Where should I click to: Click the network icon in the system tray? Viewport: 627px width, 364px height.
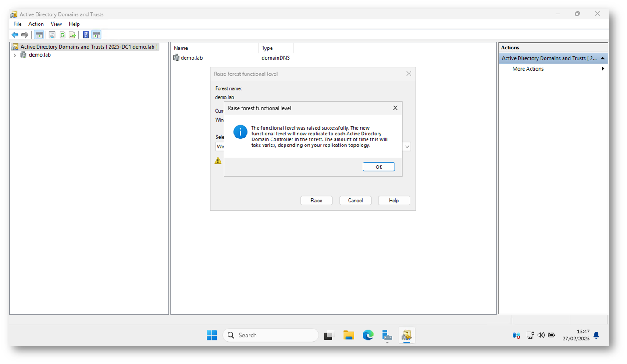(x=530, y=335)
